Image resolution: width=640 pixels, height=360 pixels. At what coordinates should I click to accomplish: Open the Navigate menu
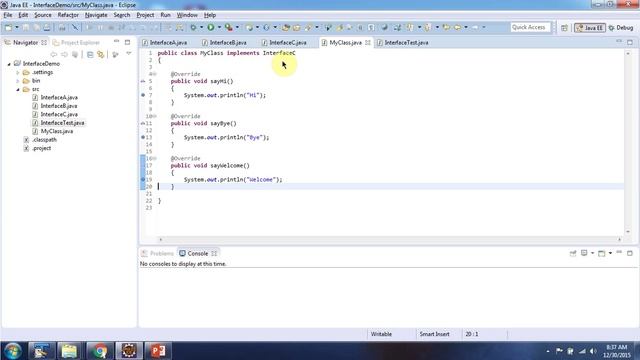point(96,15)
